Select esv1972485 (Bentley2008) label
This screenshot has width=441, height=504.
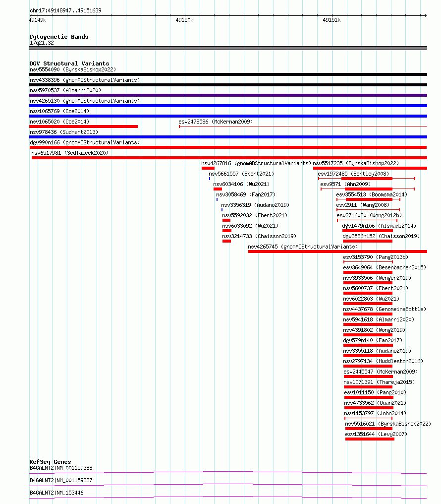pyautogui.click(x=353, y=174)
